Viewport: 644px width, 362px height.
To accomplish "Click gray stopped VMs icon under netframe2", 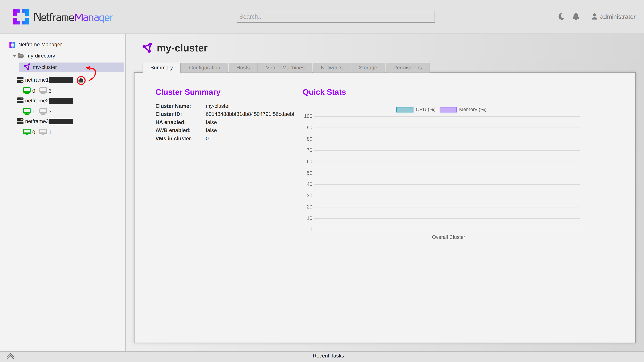I will (x=43, y=111).
